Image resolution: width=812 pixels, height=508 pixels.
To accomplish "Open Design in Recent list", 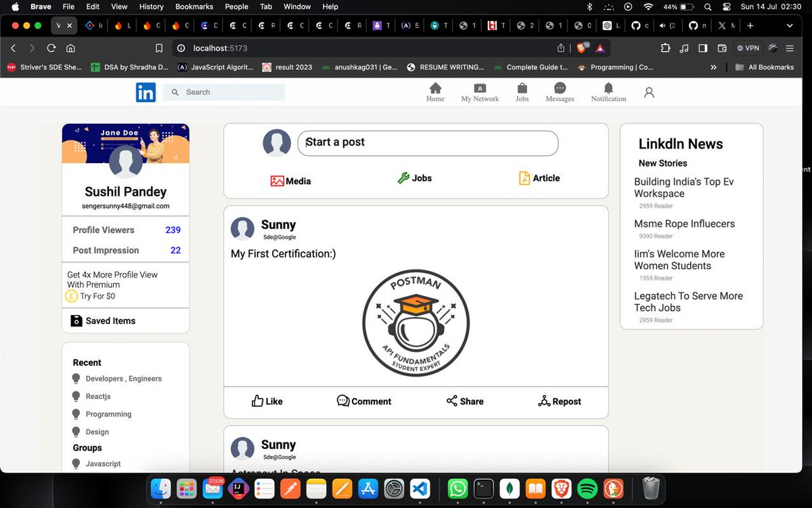I will pyautogui.click(x=91, y=431).
